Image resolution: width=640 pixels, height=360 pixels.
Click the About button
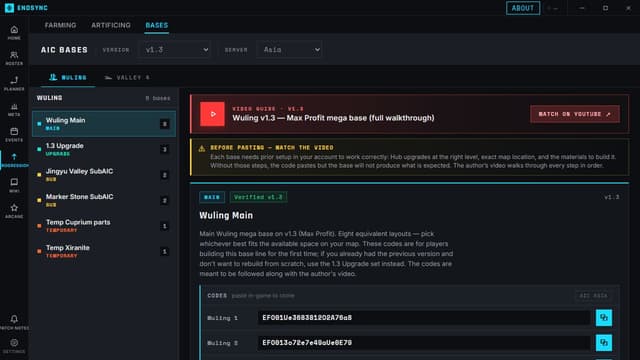coord(523,8)
